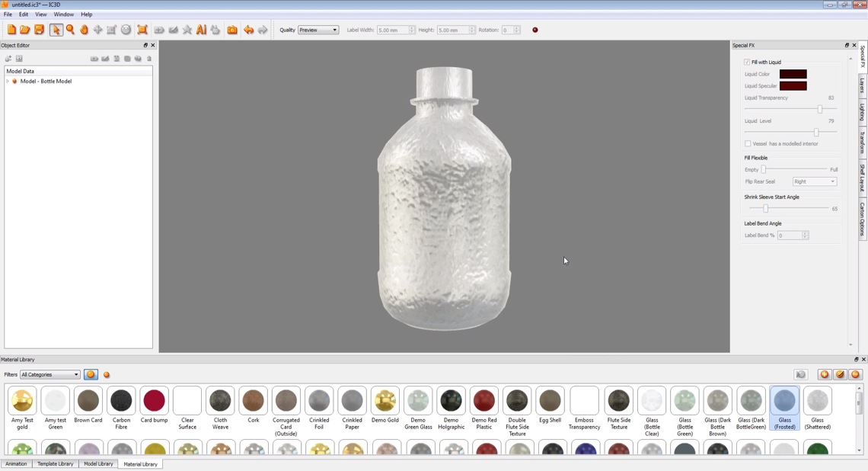Screen dimensions: 868x471
Task: Click the Height input field
Action: click(453, 30)
